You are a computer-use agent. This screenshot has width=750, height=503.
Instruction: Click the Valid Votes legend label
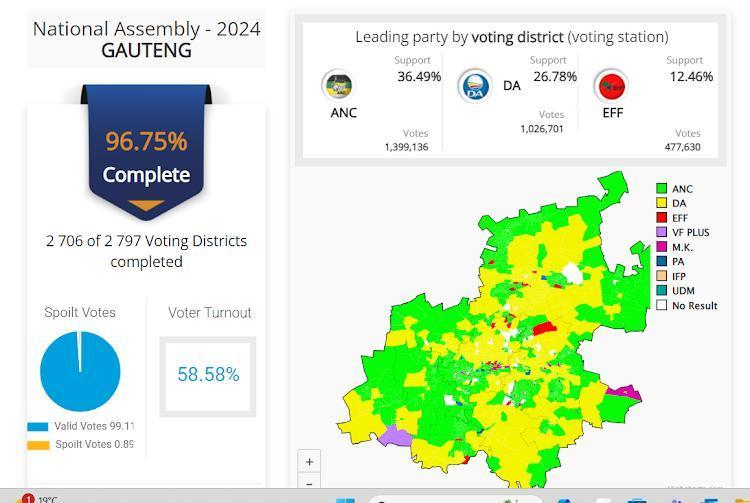click(x=94, y=426)
